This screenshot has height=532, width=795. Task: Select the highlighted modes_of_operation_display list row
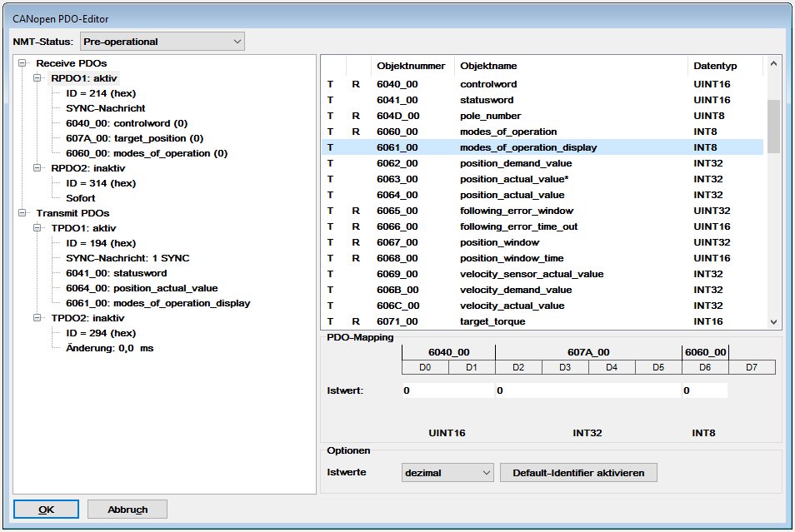point(542,147)
